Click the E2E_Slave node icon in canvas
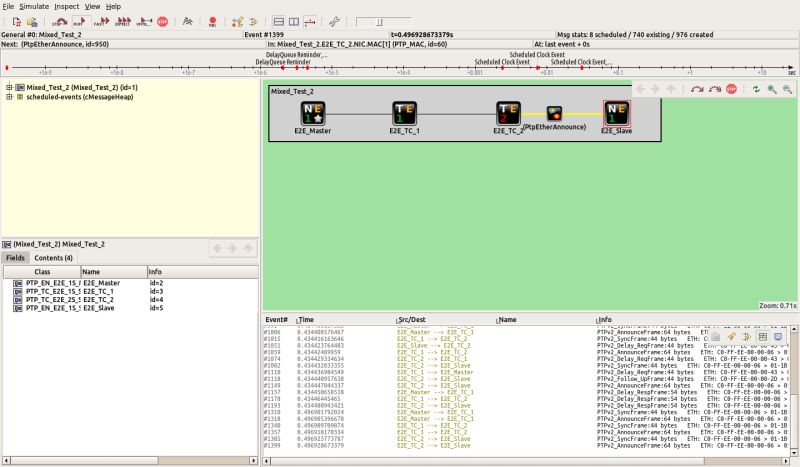Screen dimensions: 800x467 click(x=617, y=113)
